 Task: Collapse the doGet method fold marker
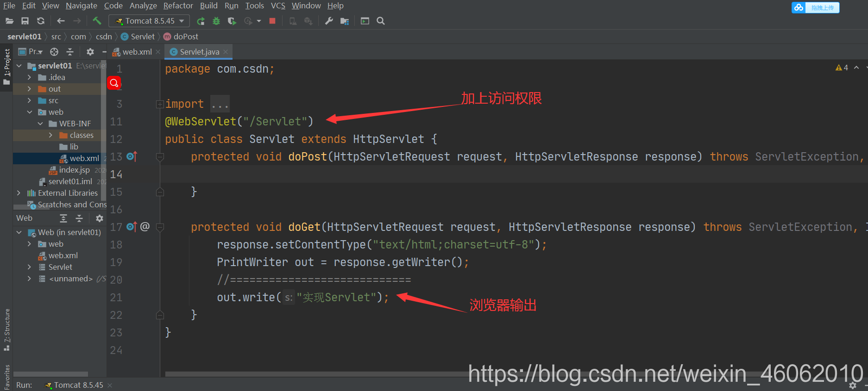[160, 227]
